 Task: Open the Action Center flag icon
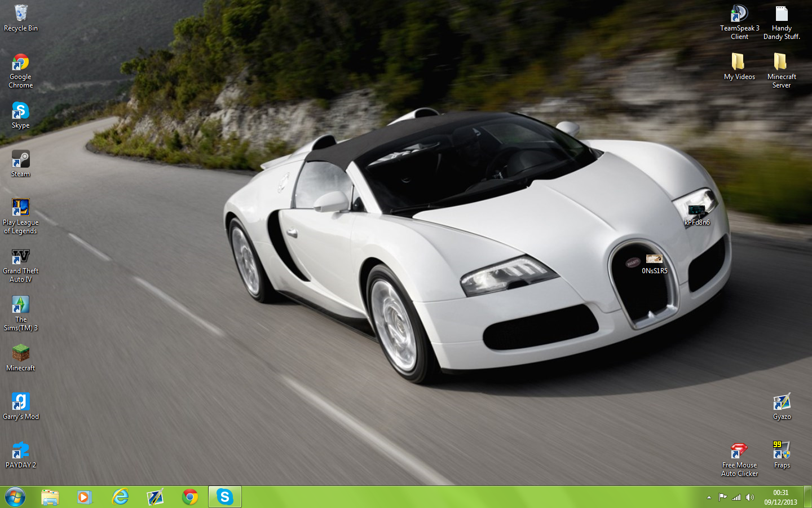click(722, 497)
